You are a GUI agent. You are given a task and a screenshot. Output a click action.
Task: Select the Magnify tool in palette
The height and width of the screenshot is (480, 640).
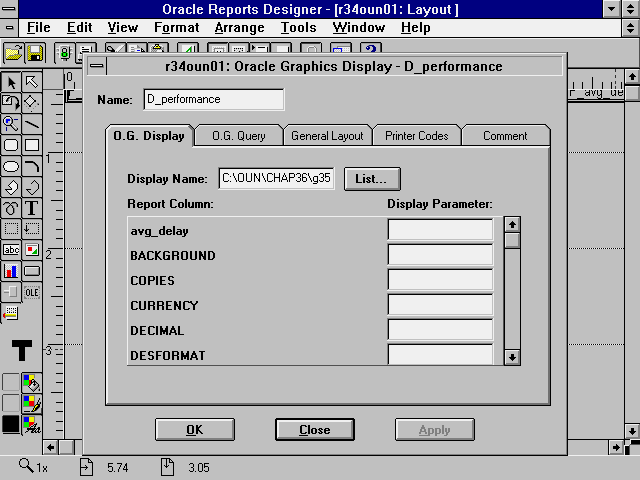(x=11, y=123)
